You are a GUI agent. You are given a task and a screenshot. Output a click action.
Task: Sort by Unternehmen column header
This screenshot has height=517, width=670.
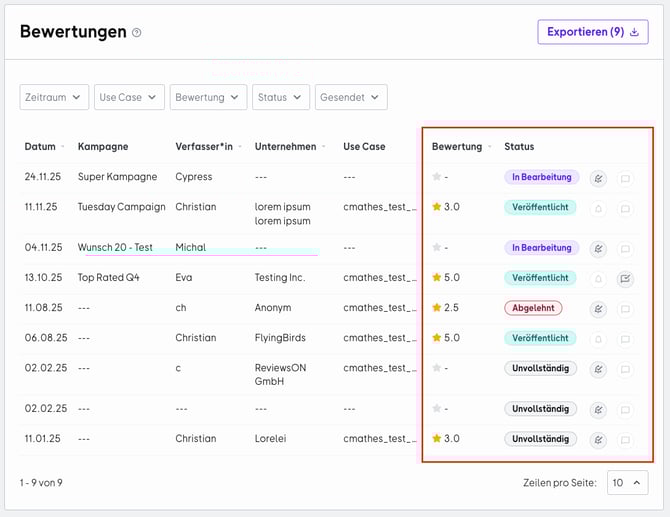coord(290,147)
